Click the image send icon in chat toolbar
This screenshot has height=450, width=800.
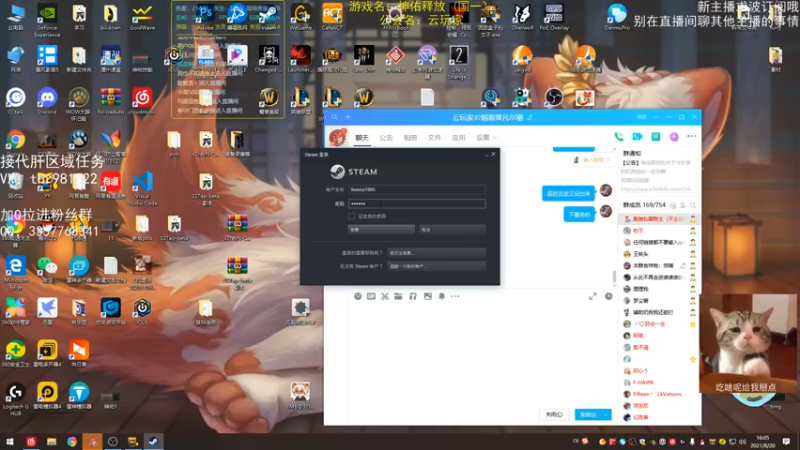[428, 296]
